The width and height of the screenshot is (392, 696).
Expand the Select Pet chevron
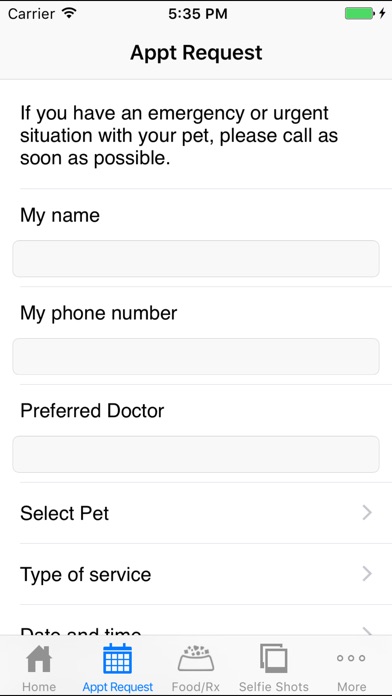[367, 513]
